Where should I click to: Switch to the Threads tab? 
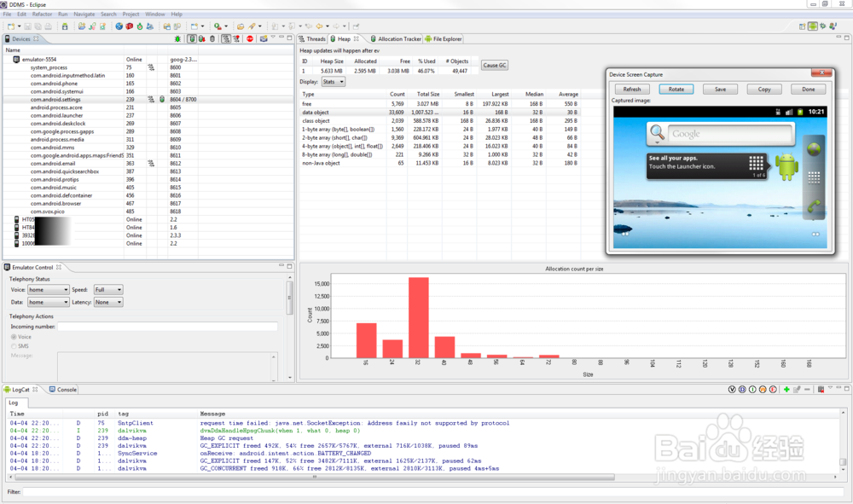(312, 39)
